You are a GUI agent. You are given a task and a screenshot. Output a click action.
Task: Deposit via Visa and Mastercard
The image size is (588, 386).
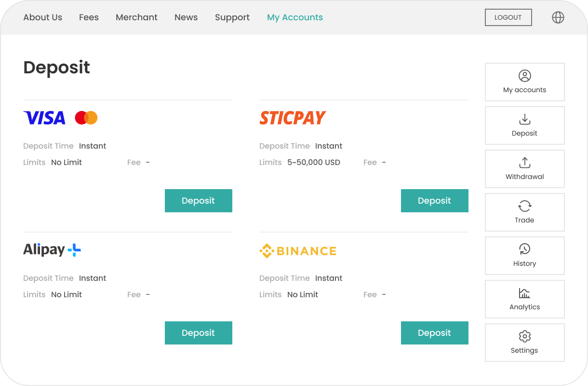(199, 201)
